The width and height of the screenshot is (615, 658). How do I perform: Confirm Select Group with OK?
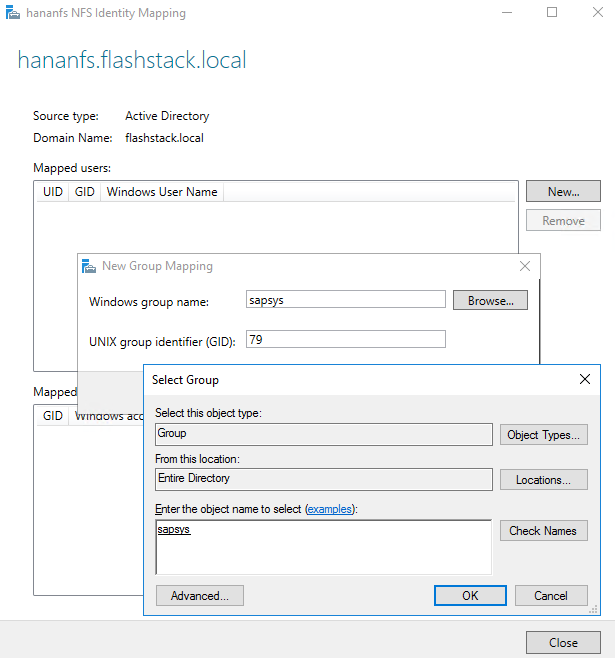point(470,596)
